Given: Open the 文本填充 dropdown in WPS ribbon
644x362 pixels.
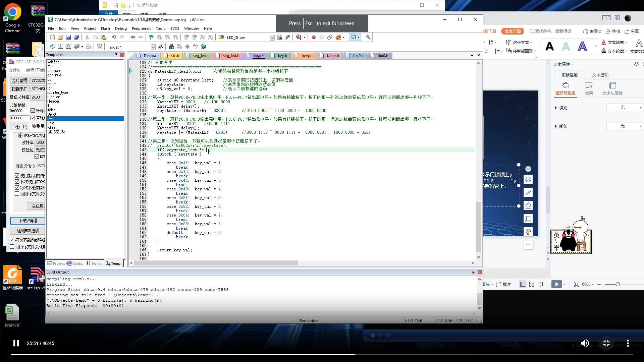Looking at the screenshot, I should [626, 43].
